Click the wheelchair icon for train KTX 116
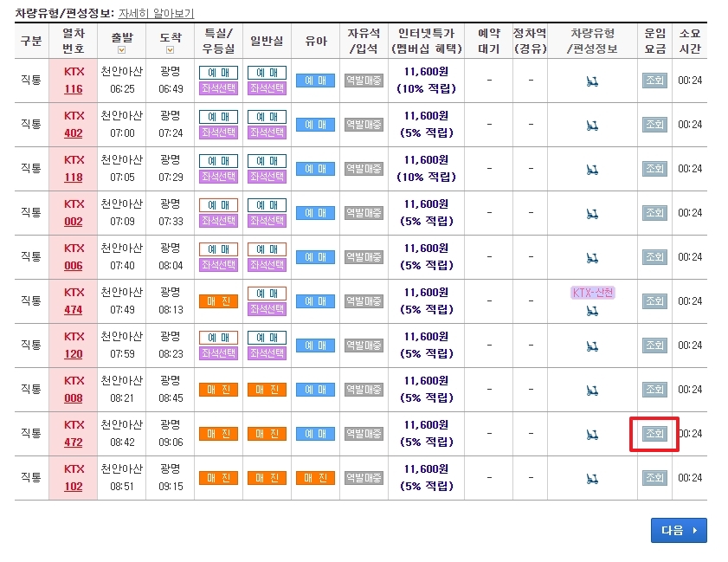Image resolution: width=728 pixels, height=562 pixels. pyautogui.click(x=592, y=81)
